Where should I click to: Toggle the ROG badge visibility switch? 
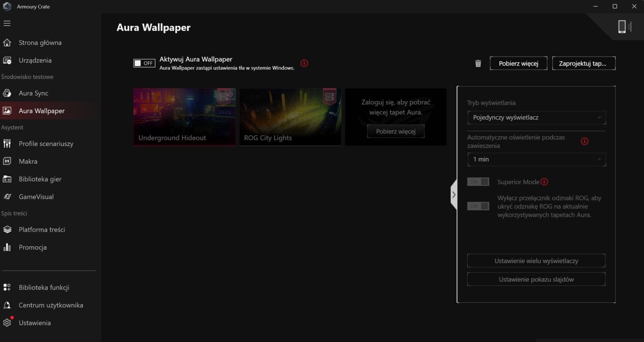478,206
